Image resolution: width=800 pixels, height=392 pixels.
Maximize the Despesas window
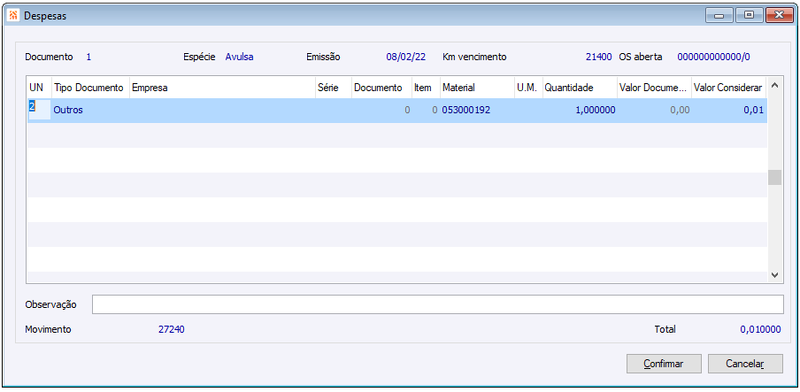(749, 16)
